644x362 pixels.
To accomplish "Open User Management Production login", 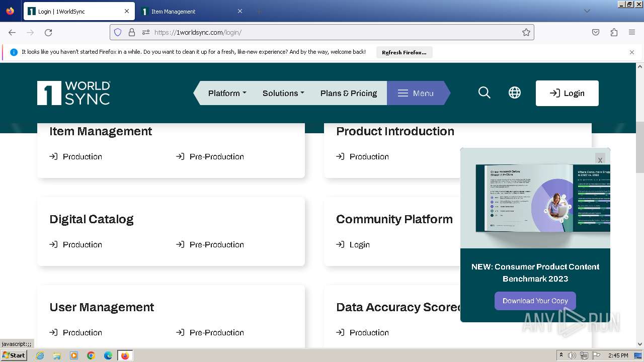I will click(76, 332).
